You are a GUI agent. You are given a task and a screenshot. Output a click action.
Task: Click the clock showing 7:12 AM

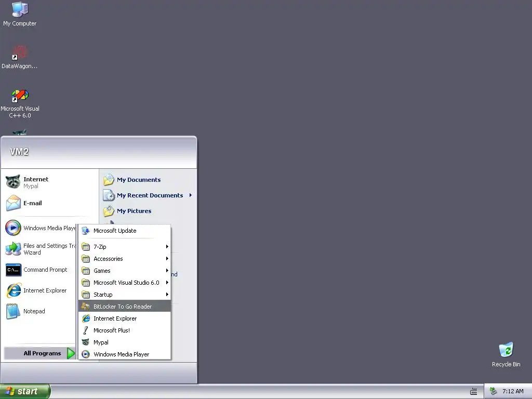[x=513, y=391]
